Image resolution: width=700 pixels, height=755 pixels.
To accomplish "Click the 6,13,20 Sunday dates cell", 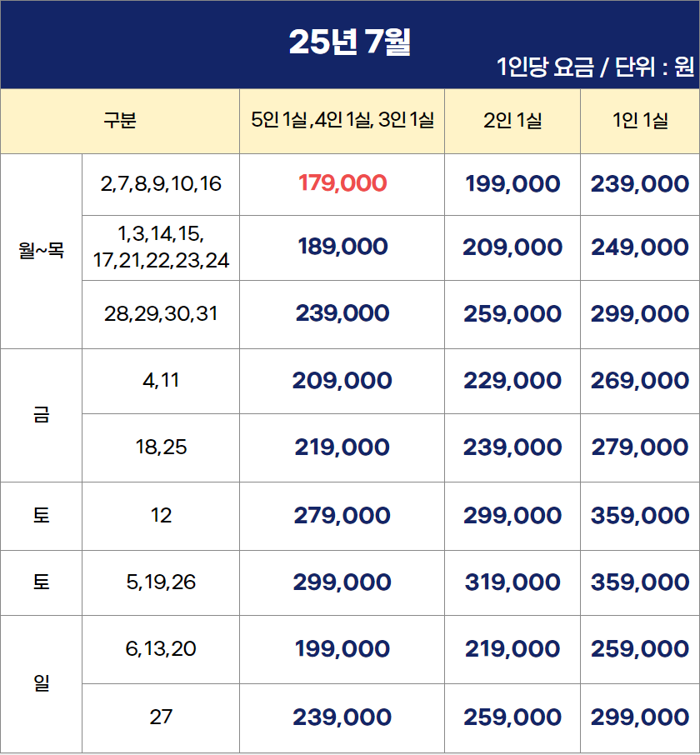I will 161,649.
